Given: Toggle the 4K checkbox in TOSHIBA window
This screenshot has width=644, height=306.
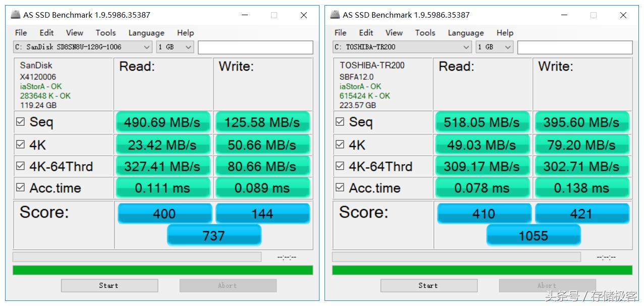Looking at the screenshot, I should (340, 144).
